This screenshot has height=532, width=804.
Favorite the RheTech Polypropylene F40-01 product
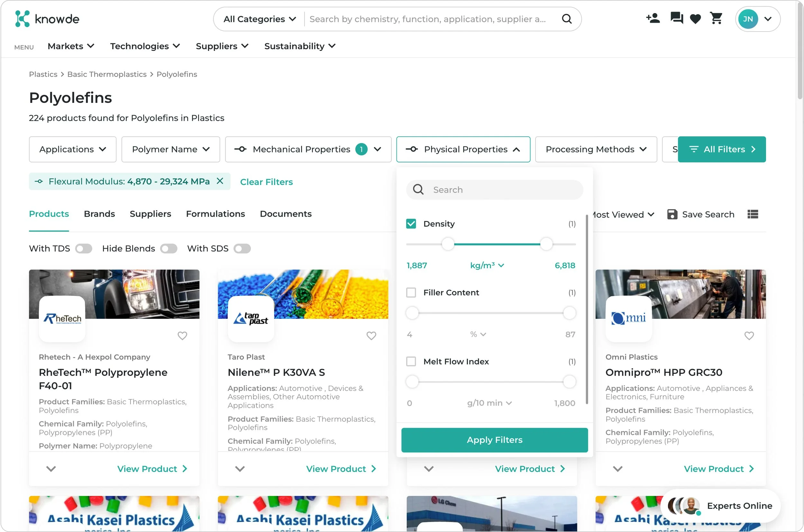click(x=183, y=335)
